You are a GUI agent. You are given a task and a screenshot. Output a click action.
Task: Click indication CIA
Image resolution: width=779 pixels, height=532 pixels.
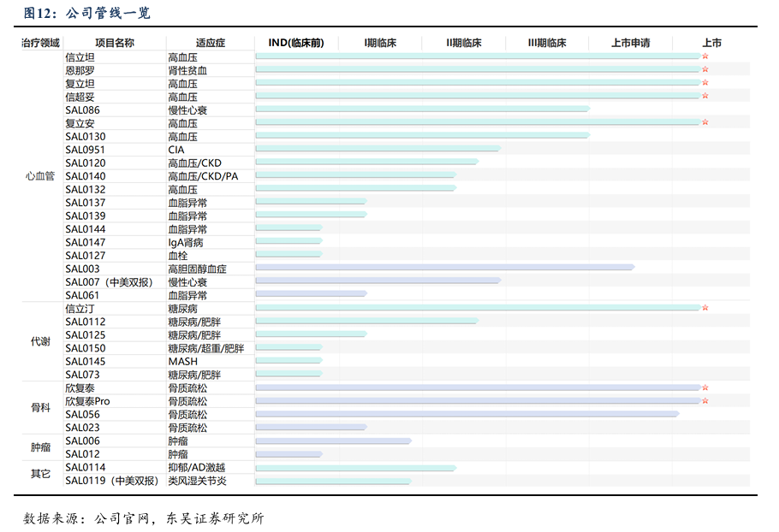click(x=175, y=150)
